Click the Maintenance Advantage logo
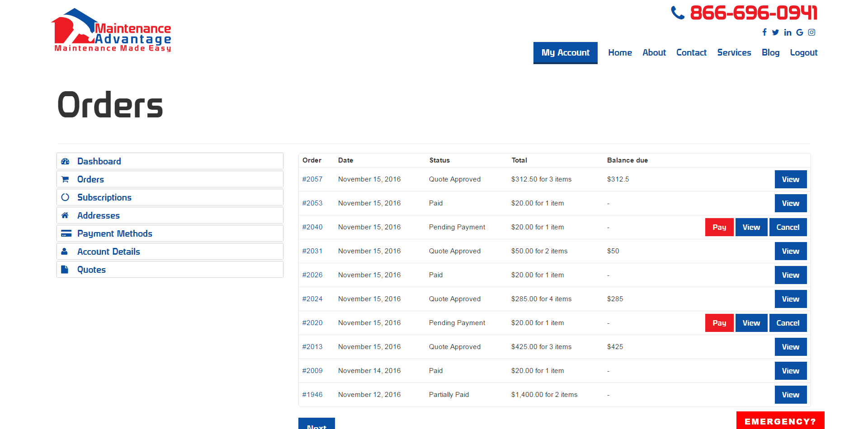 (x=111, y=30)
